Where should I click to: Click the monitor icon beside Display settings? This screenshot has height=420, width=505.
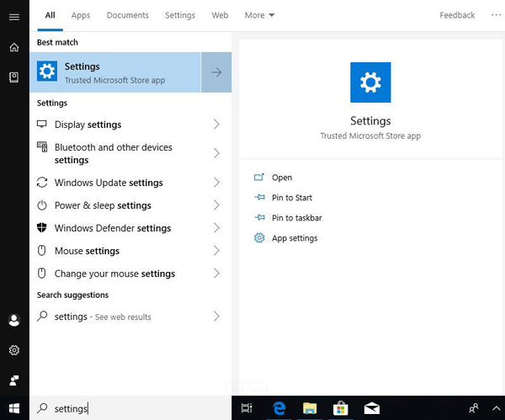42,124
